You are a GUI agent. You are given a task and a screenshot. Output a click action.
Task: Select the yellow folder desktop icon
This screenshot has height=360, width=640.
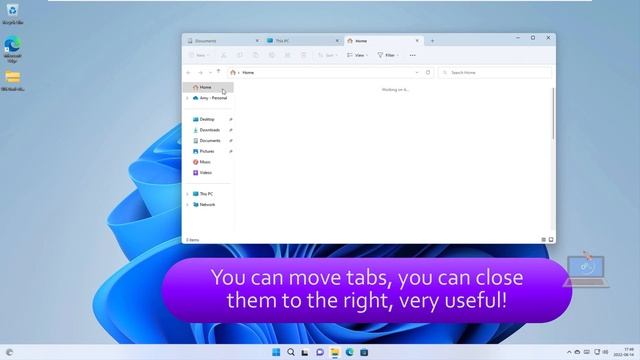pos(13,81)
